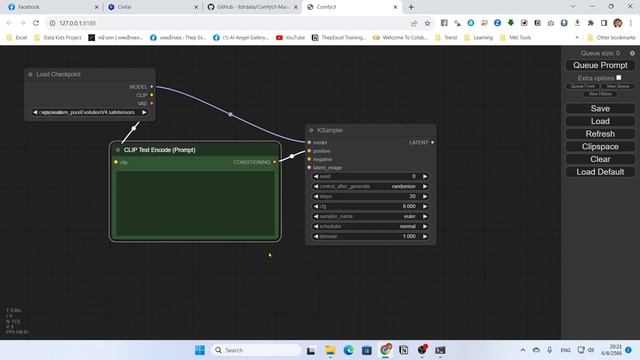Open the control_after_generate randomize combo
This screenshot has width=640, height=360.
click(370, 187)
